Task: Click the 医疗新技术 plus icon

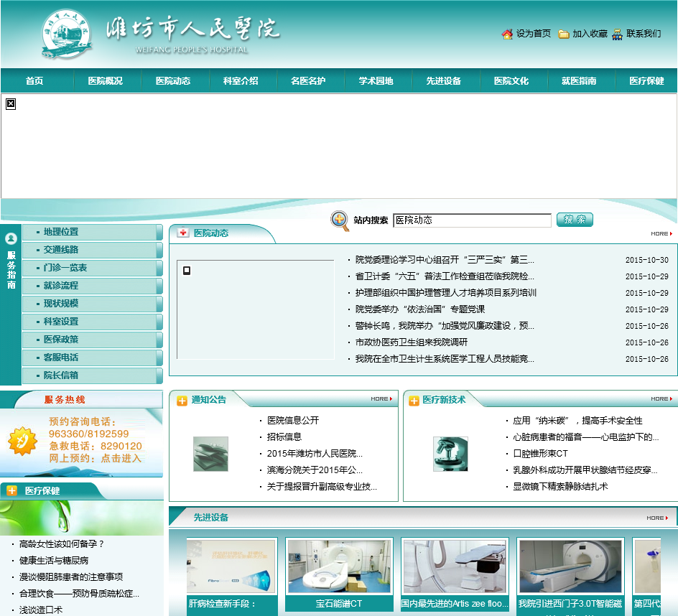Action: pos(414,401)
